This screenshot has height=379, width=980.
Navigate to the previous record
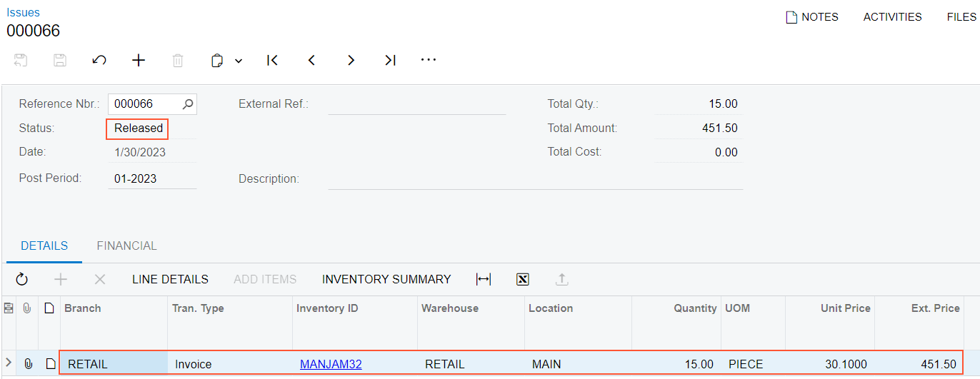coord(311,61)
